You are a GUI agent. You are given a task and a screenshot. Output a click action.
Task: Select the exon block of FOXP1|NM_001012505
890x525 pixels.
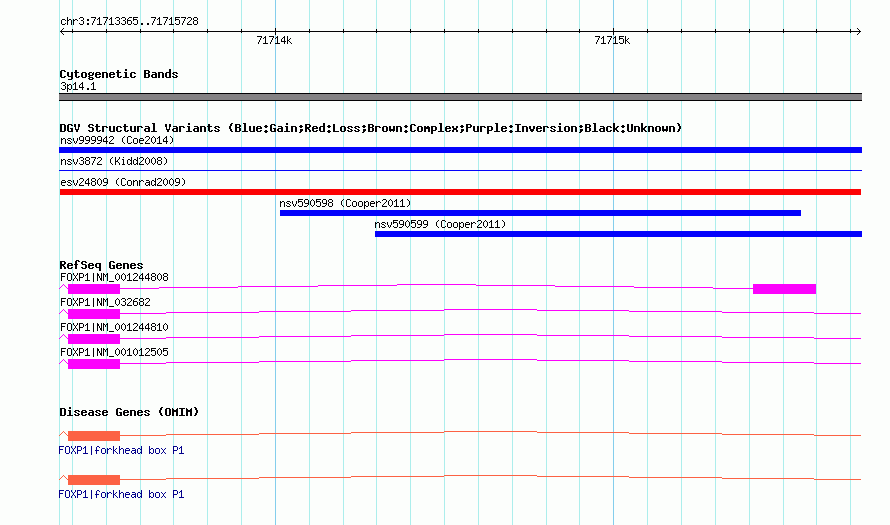click(x=94, y=364)
